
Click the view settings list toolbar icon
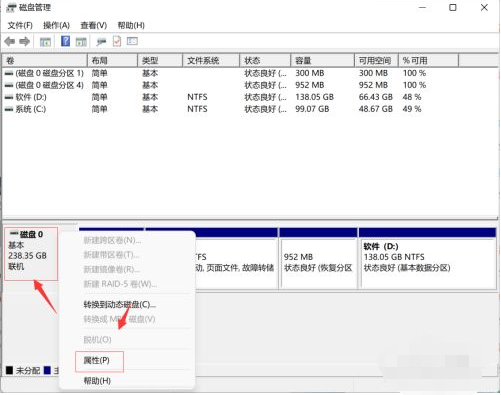[x=132, y=41]
